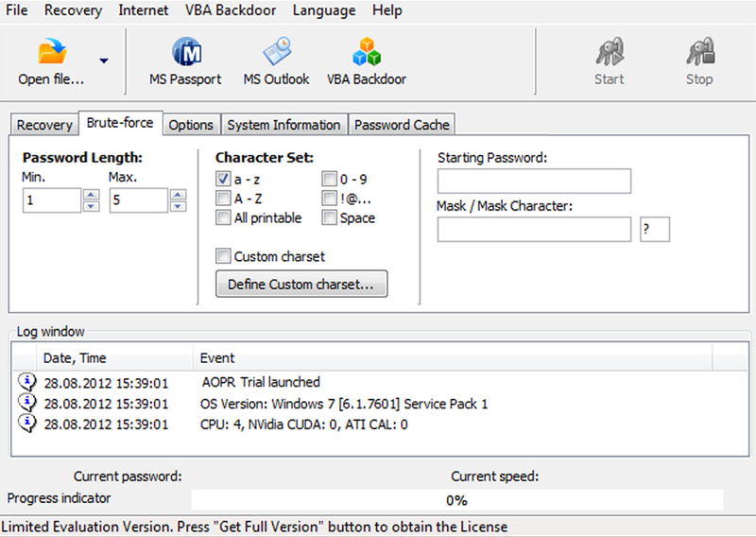
Task: Select the Brute-force tab
Action: click(120, 123)
